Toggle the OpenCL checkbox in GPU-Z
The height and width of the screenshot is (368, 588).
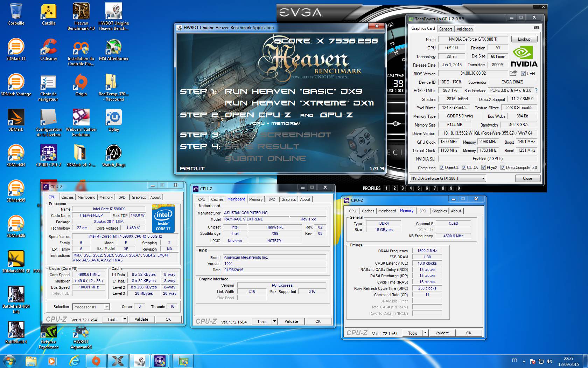(x=442, y=168)
